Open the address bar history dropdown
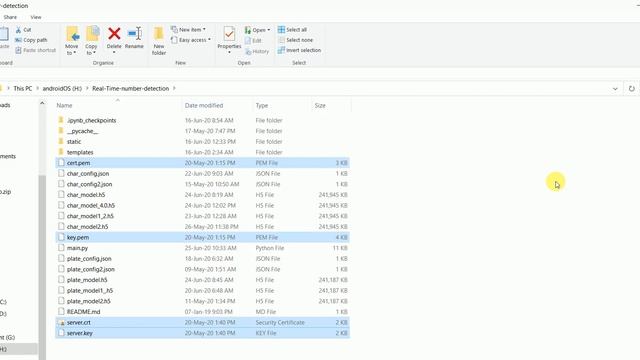Image resolution: width=640 pixels, height=360 pixels. tap(615, 89)
